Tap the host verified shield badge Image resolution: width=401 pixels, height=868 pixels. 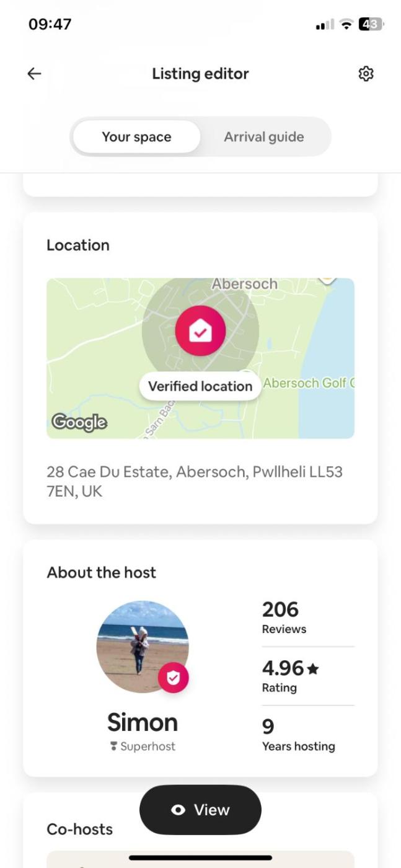(x=174, y=678)
